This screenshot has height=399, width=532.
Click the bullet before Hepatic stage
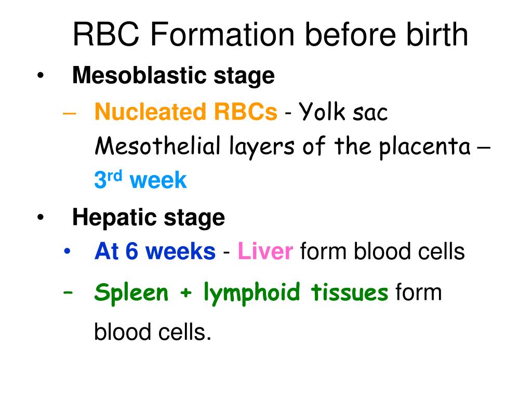tap(41, 217)
